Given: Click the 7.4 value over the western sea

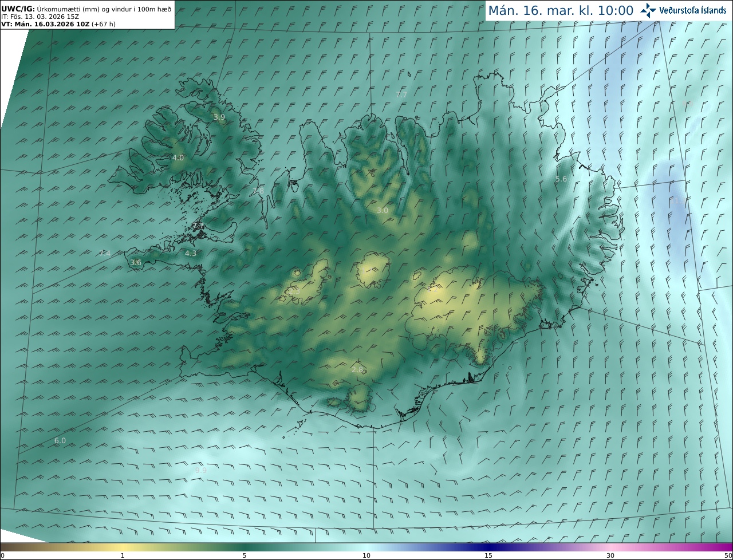Looking at the screenshot, I should [105, 253].
